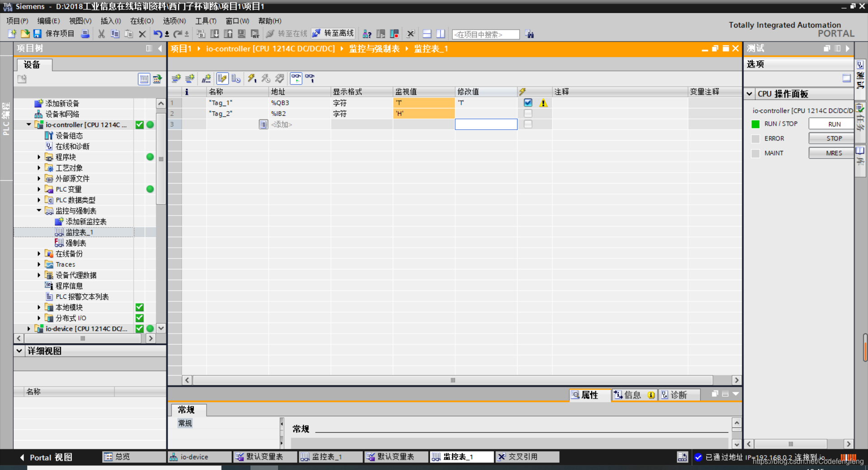
Task: Expand the Traces folder
Action: point(39,264)
